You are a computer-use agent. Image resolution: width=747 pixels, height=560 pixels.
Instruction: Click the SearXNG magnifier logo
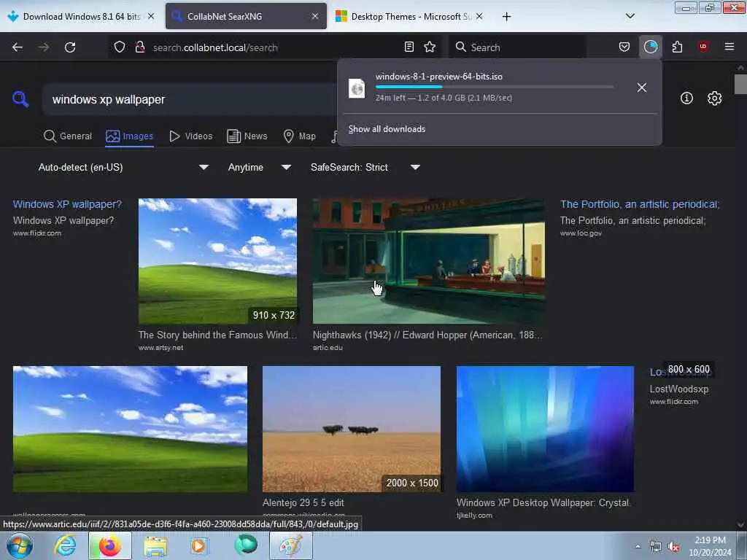coord(20,99)
